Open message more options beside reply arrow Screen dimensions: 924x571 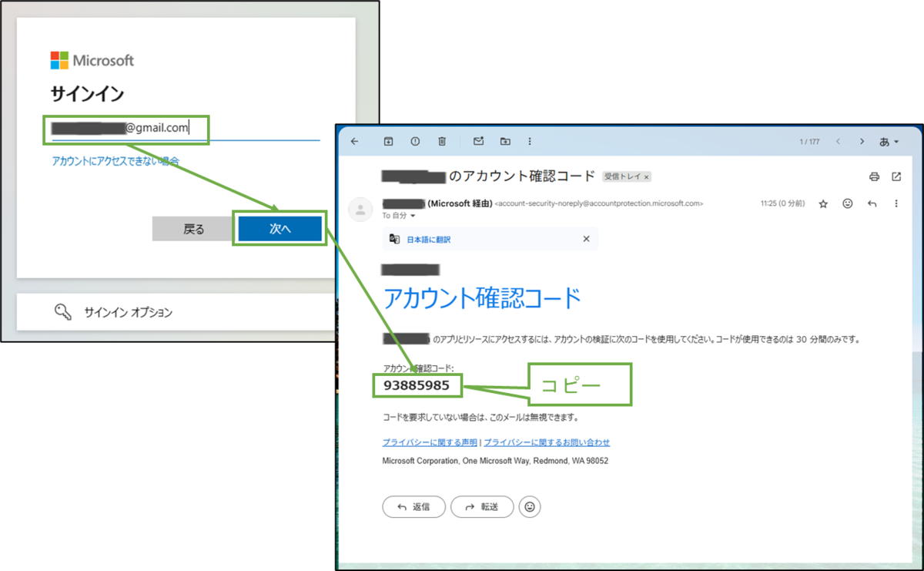coord(896,204)
